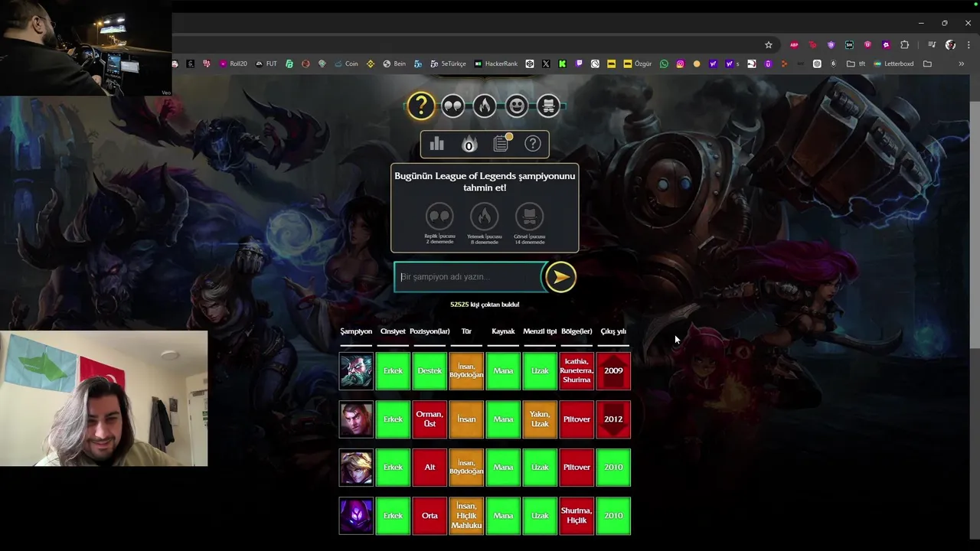Open the Coin bookmark

pyautogui.click(x=347, y=64)
